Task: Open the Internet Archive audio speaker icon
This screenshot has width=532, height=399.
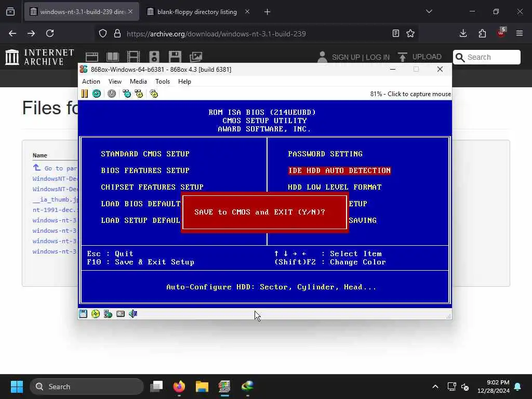Action: click(154, 57)
